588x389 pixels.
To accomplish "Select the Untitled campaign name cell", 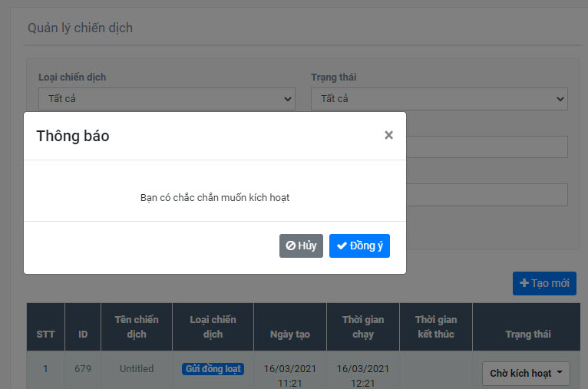I will [136, 369].
